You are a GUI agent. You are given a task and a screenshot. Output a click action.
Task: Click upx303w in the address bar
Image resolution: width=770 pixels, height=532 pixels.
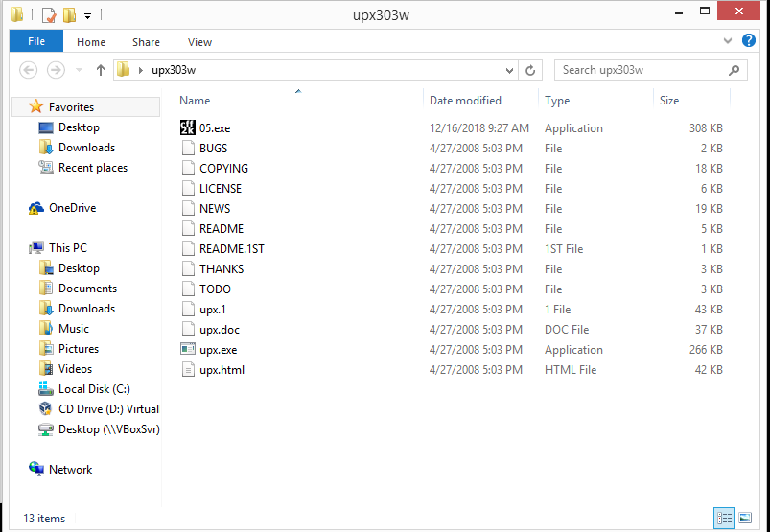174,70
